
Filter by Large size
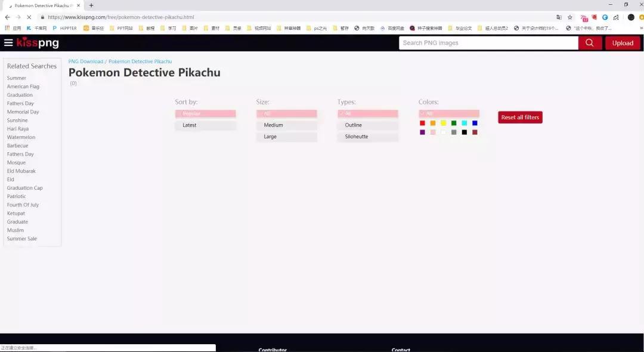(287, 137)
